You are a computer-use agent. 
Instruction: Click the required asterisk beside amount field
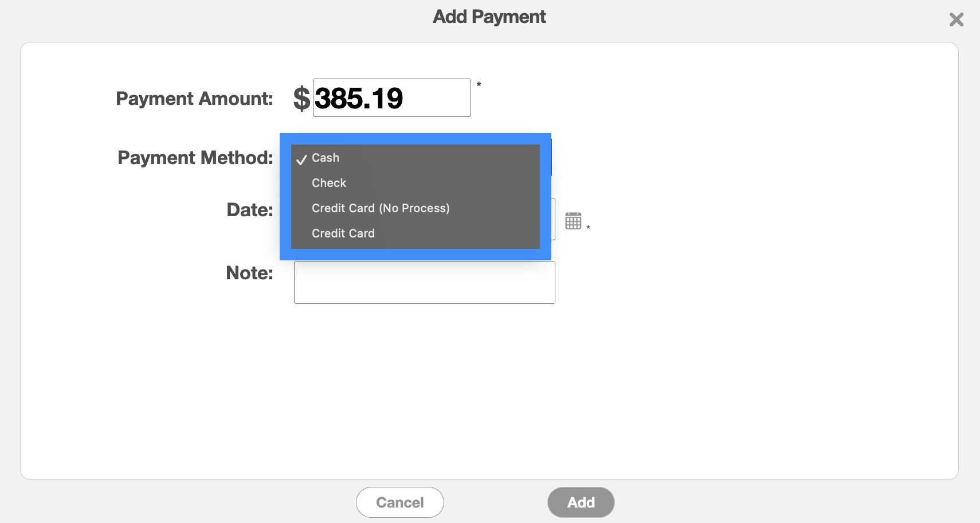pyautogui.click(x=479, y=85)
